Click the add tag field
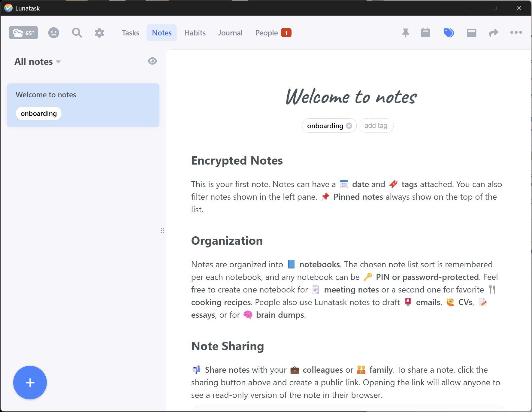 coord(376,126)
